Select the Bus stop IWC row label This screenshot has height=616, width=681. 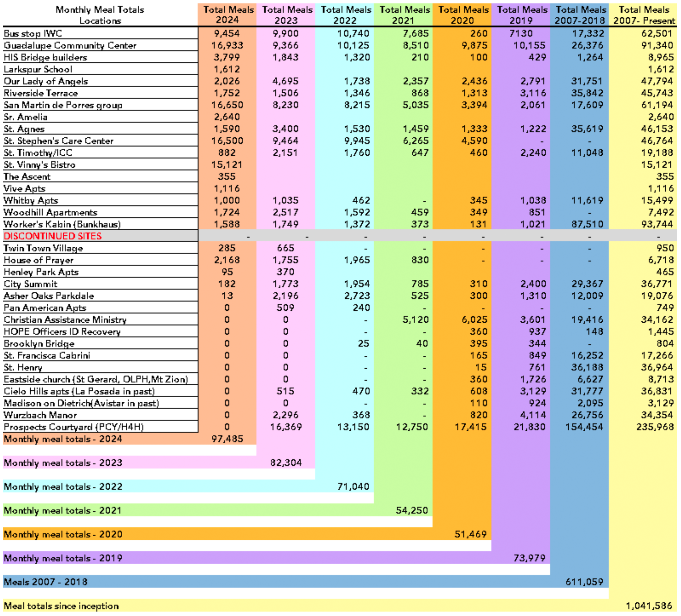pyautogui.click(x=33, y=33)
